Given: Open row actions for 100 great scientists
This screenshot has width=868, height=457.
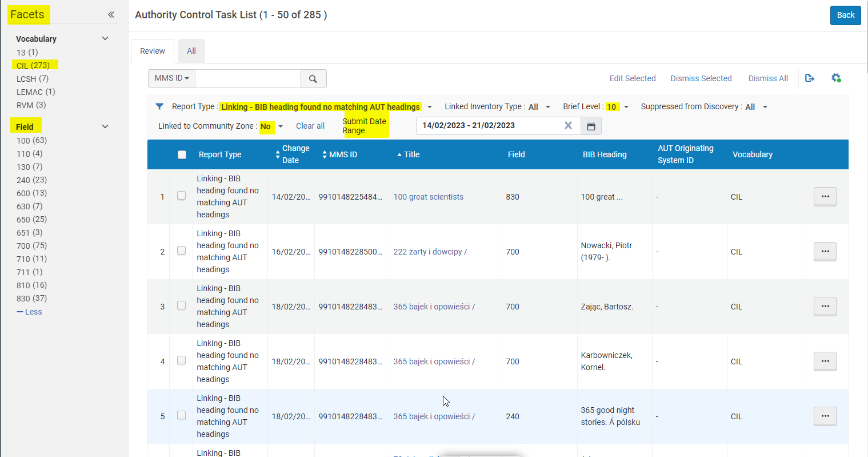Looking at the screenshot, I should pos(825,197).
